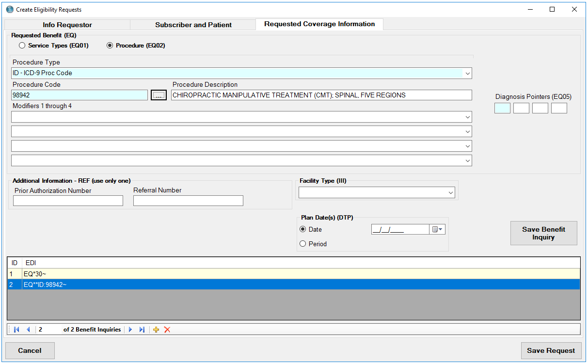Click Save Benefit Inquiry button

[x=543, y=233]
